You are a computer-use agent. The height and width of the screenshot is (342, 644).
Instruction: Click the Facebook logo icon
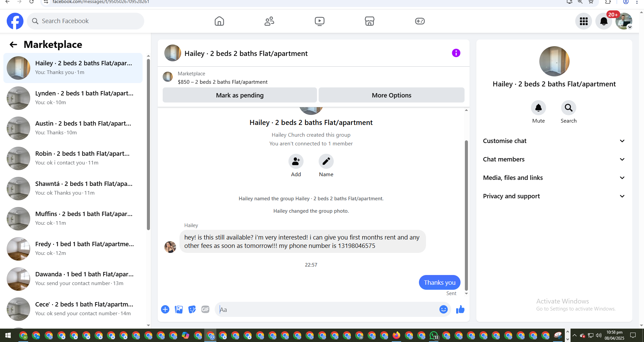15,21
